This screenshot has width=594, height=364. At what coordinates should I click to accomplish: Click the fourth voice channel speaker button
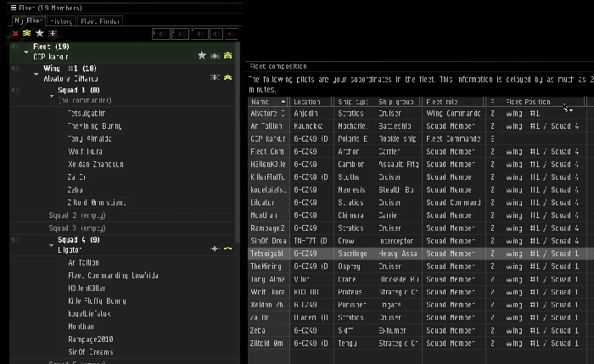216,34
